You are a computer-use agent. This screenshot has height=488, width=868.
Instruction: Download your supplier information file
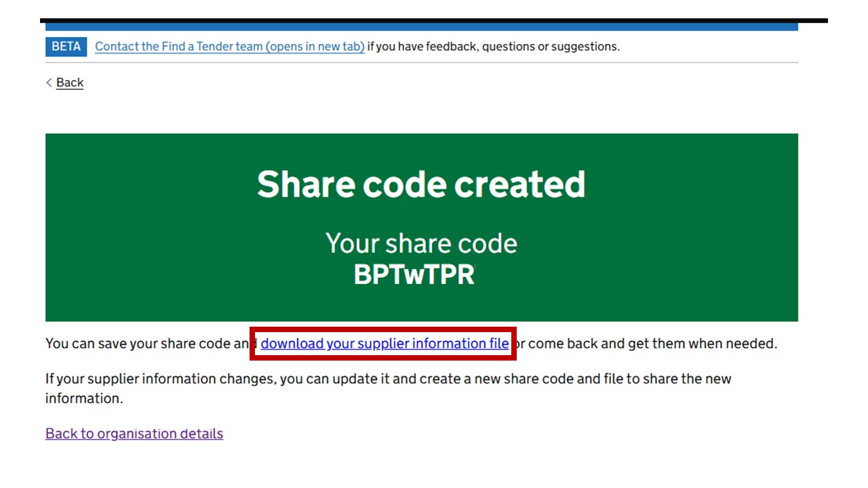[384, 344]
